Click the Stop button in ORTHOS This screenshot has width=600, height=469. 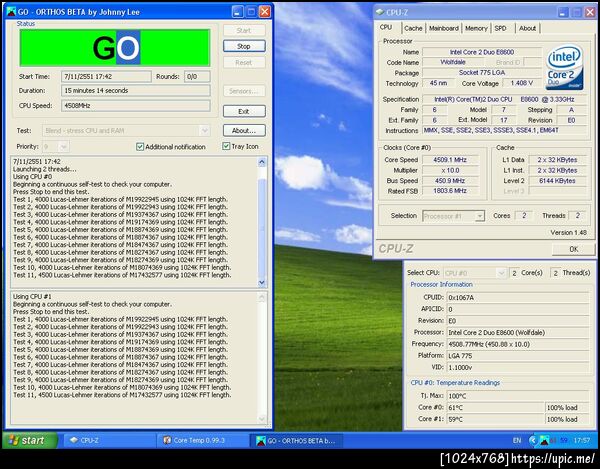tap(244, 46)
